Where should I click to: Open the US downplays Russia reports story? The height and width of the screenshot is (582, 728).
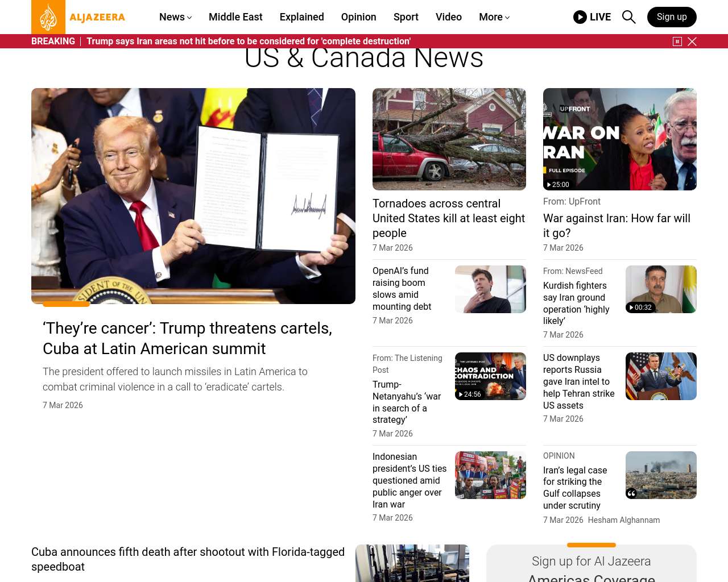pyautogui.click(x=579, y=381)
